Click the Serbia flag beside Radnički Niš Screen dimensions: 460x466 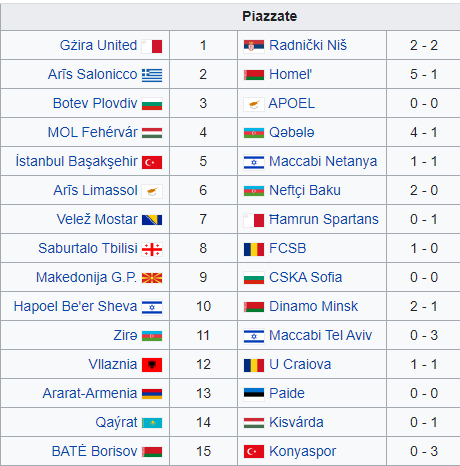click(254, 46)
